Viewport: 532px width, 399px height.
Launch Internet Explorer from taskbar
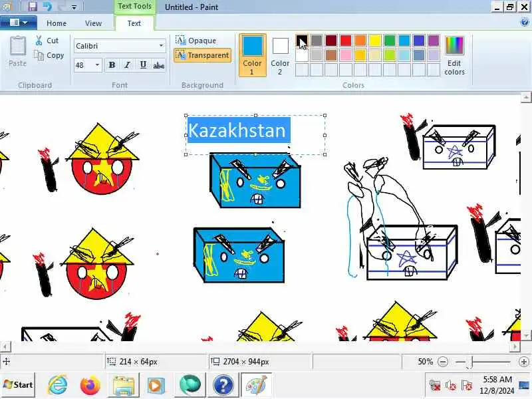tap(57, 385)
